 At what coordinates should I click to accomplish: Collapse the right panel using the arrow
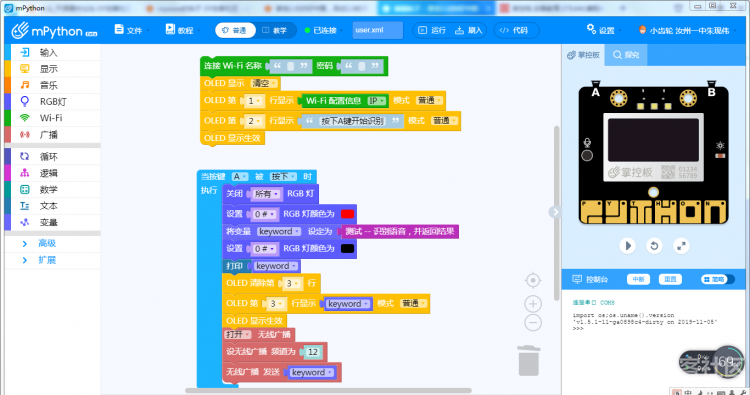point(554,212)
